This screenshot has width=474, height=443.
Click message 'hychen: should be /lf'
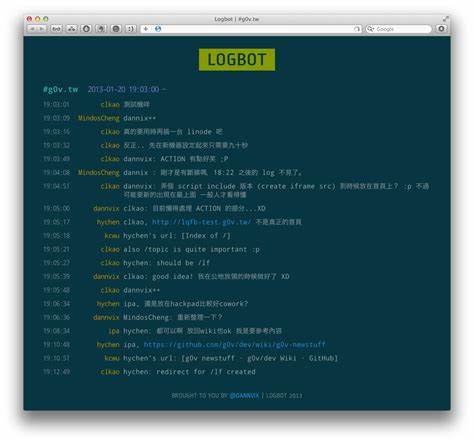click(167, 263)
